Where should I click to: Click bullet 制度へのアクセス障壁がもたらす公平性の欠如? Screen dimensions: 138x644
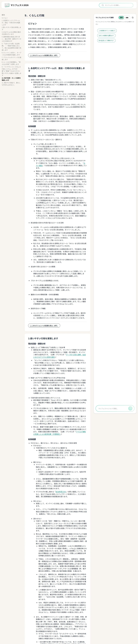(x=48, y=378)
